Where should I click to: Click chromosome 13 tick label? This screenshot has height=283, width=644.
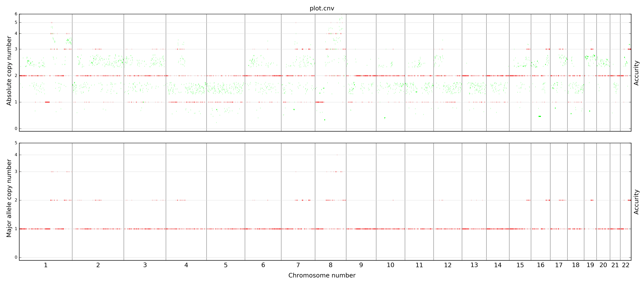click(474, 265)
